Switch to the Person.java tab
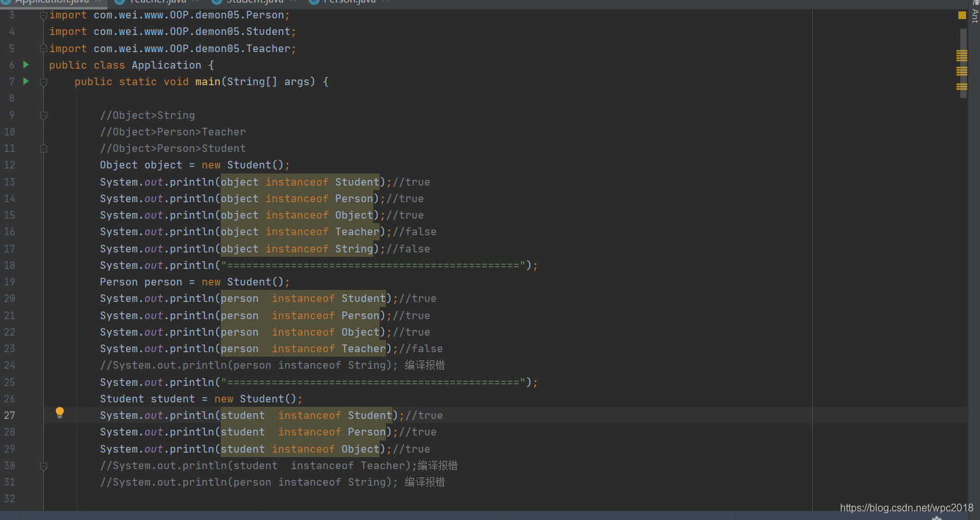Viewport: 980px width, 520px height. (x=349, y=2)
